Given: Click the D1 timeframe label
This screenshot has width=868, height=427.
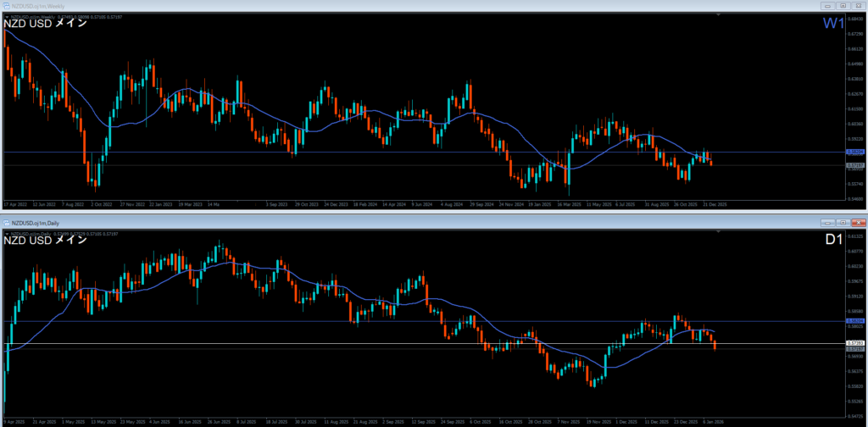Looking at the screenshot, I should click(x=834, y=241).
